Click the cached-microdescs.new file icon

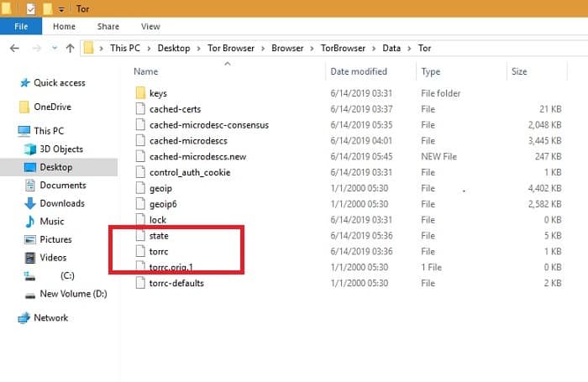pyautogui.click(x=140, y=156)
